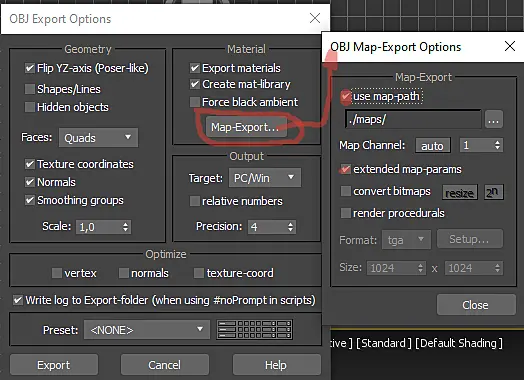
Task: Adjust the Size width spinner arrows
Action: (x=421, y=268)
